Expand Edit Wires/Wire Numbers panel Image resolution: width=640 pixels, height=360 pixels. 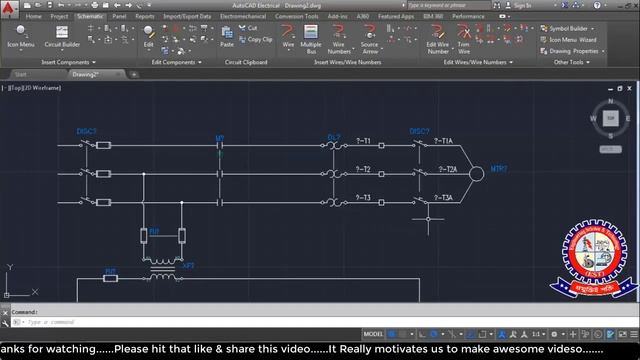point(478,62)
